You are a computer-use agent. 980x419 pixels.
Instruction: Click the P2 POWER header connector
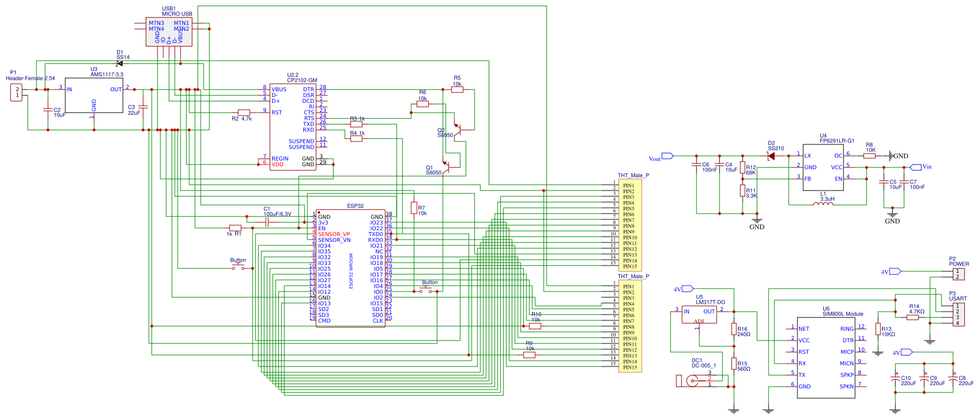coord(958,274)
